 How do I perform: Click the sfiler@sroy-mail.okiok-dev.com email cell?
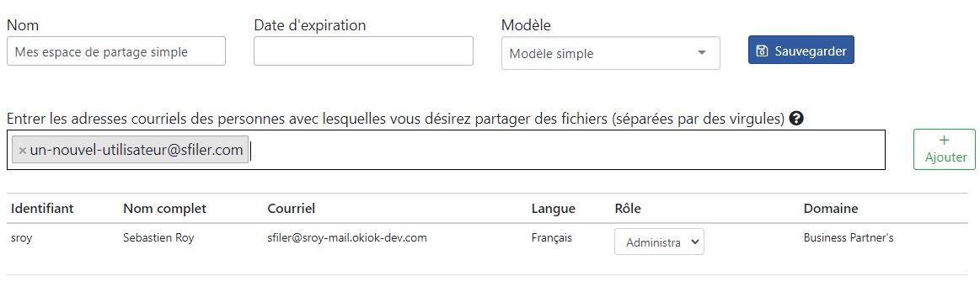tap(347, 238)
